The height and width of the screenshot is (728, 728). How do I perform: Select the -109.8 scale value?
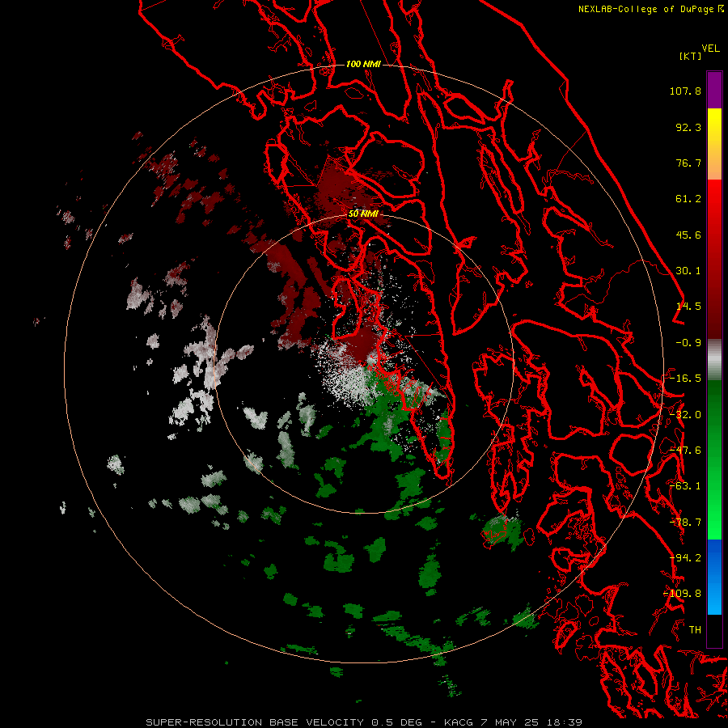pyautogui.click(x=682, y=594)
